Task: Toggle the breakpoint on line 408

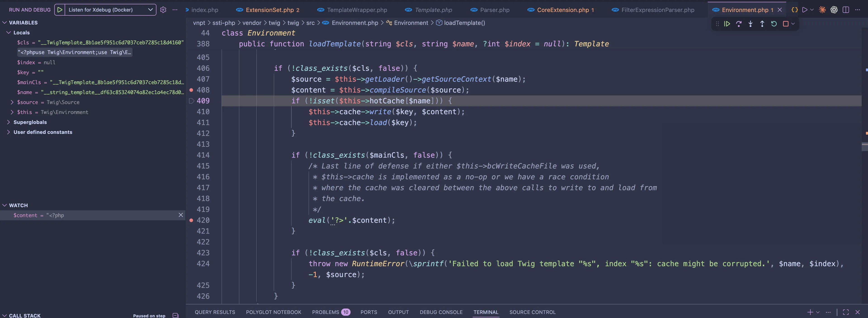Action: click(x=191, y=90)
